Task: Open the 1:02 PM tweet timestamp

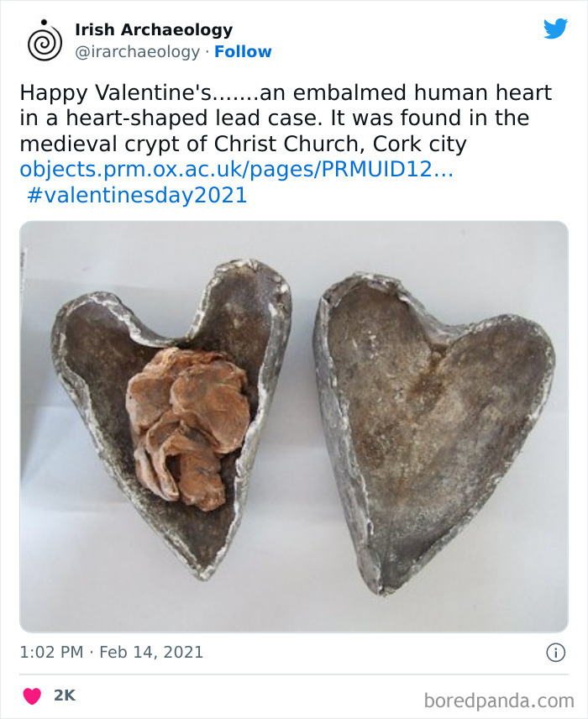Action: (52, 652)
